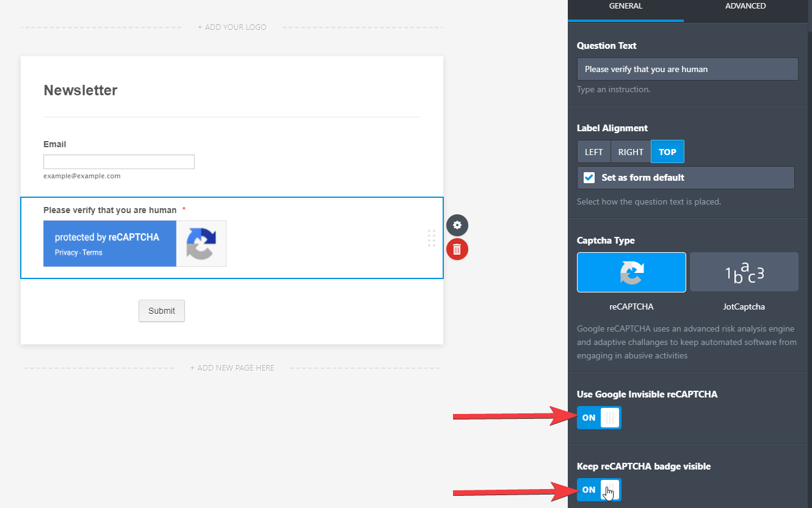Delete the captcha field with trash icon
The image size is (812, 508).
click(457, 249)
